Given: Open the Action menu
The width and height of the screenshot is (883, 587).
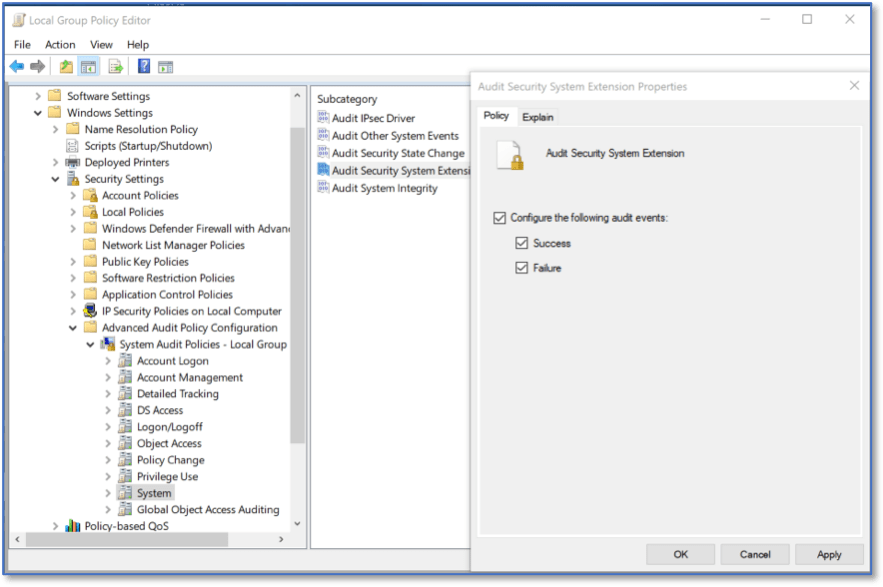Looking at the screenshot, I should (x=60, y=44).
